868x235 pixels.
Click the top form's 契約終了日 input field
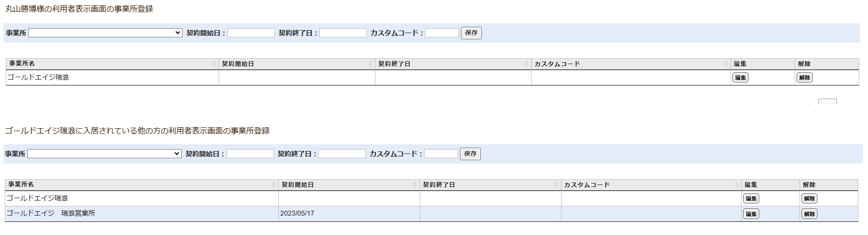coord(342,33)
